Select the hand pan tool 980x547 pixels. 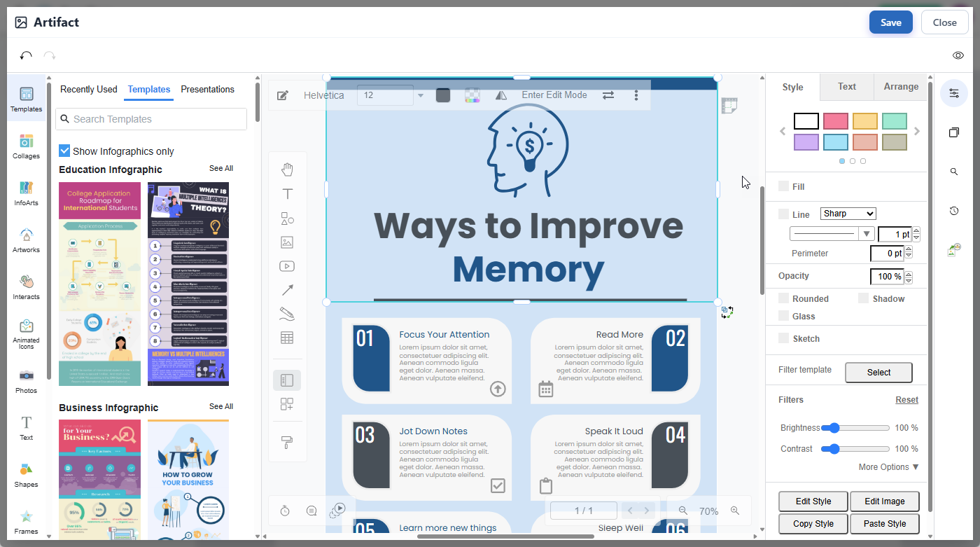click(287, 169)
